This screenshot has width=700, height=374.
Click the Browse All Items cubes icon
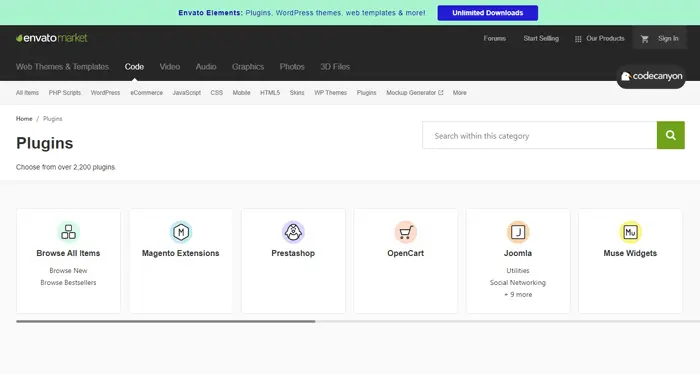pyautogui.click(x=68, y=232)
